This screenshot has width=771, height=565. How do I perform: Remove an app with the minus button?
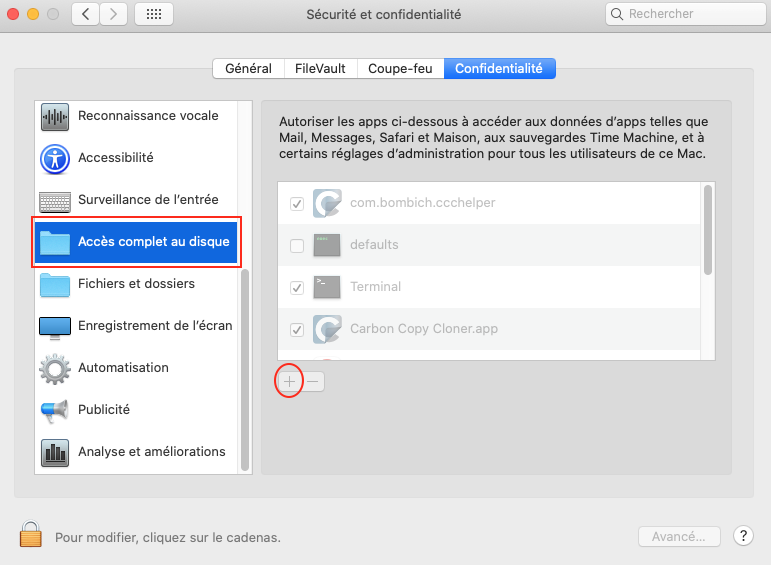[x=313, y=382]
